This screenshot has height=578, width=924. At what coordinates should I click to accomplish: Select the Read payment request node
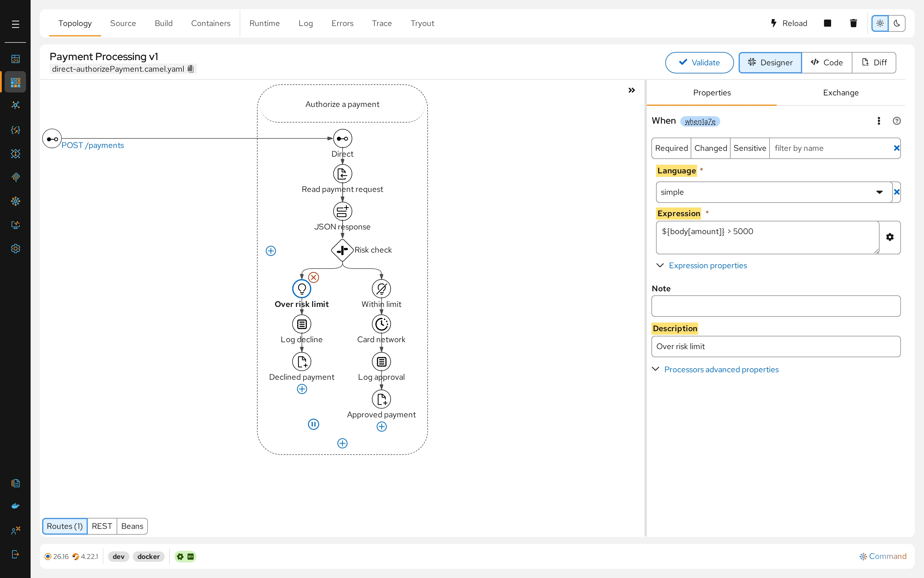342,174
